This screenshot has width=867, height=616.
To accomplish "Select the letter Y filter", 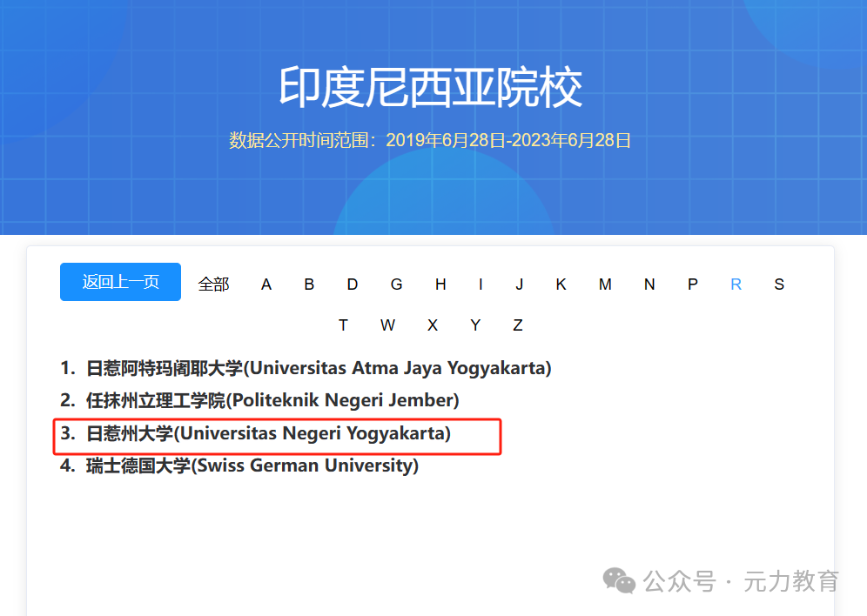I will pyautogui.click(x=475, y=325).
